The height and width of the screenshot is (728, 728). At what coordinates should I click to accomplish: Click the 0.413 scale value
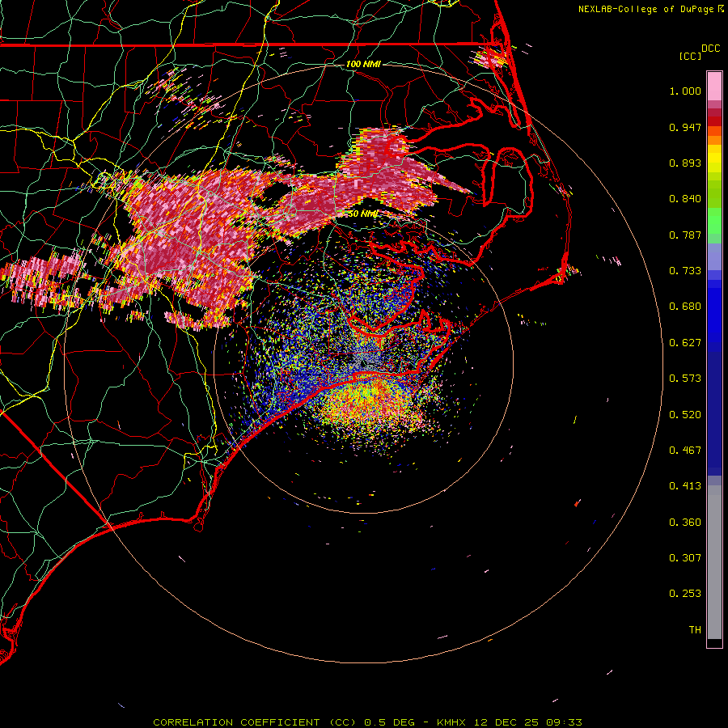coord(685,486)
